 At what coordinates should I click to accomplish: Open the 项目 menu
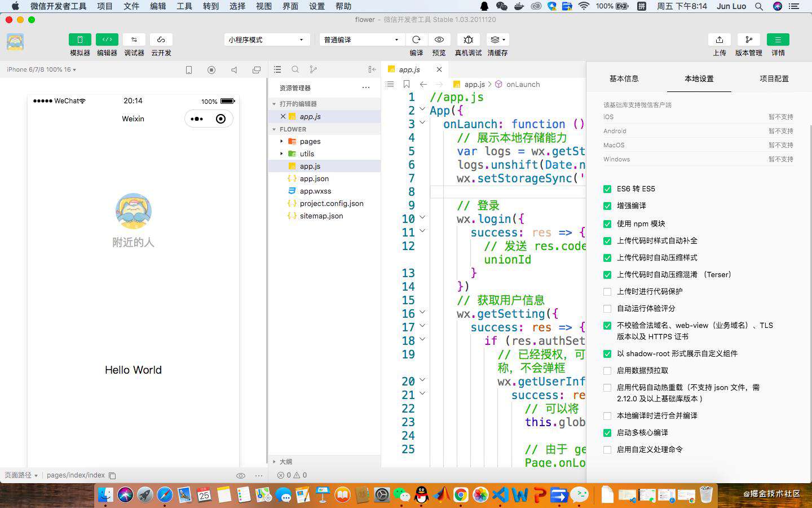coord(105,6)
